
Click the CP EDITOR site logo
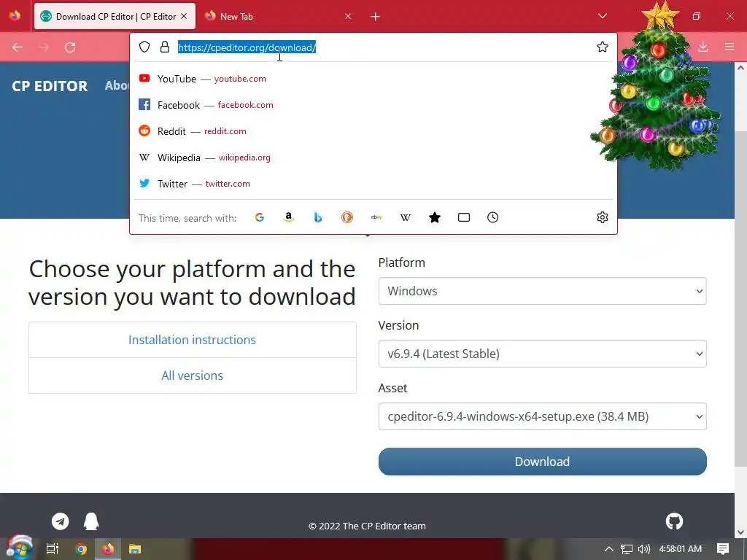tap(50, 86)
